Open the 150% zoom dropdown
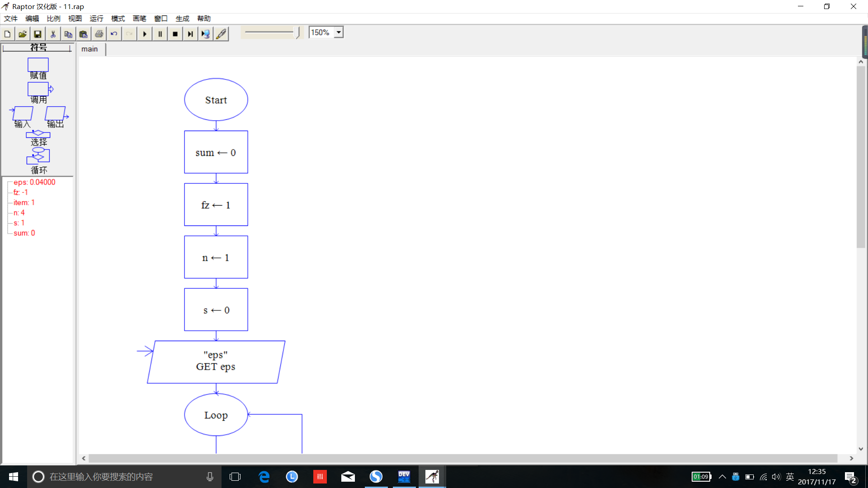The height and width of the screenshot is (488, 868). (x=339, y=32)
